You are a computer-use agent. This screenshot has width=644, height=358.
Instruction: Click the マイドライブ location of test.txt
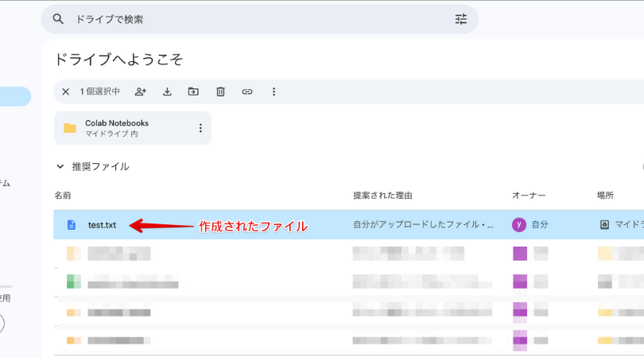[624, 225]
